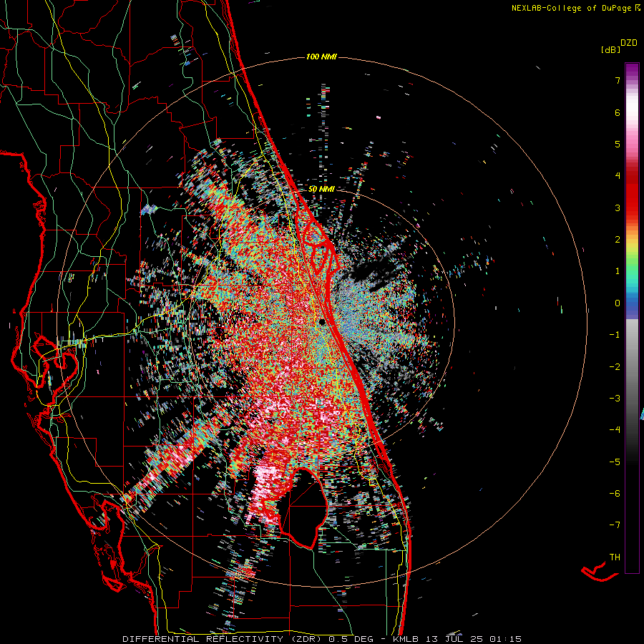Click the [dB] units label
The image size is (644, 644).
click(x=611, y=49)
